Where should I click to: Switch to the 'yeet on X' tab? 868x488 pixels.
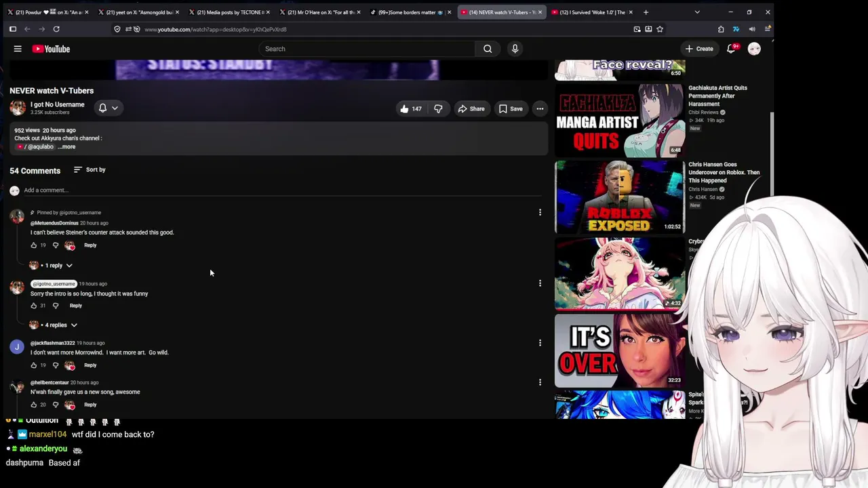click(138, 12)
